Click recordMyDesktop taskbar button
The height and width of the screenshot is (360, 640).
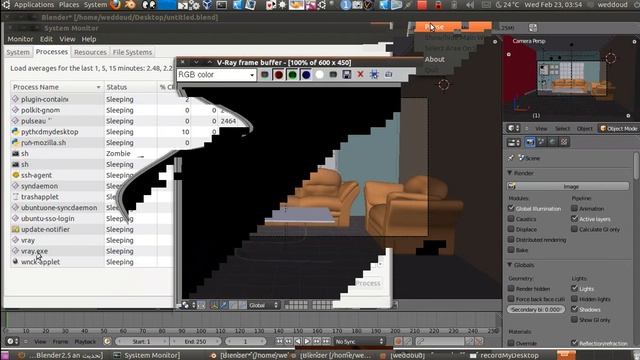tap(505, 355)
